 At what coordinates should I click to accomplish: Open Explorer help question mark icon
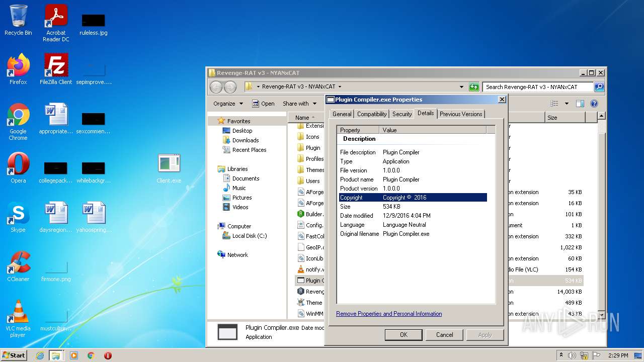point(594,104)
